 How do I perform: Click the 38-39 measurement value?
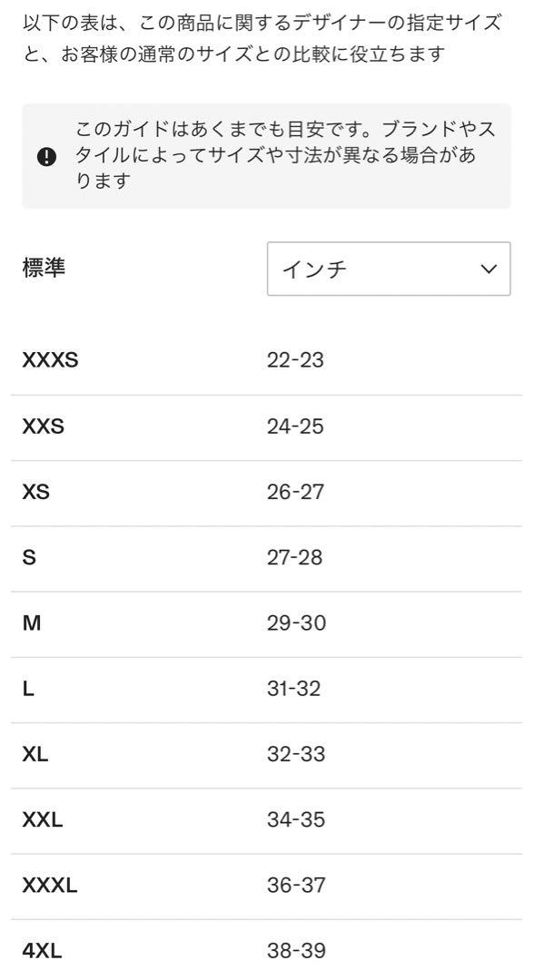[x=296, y=951]
